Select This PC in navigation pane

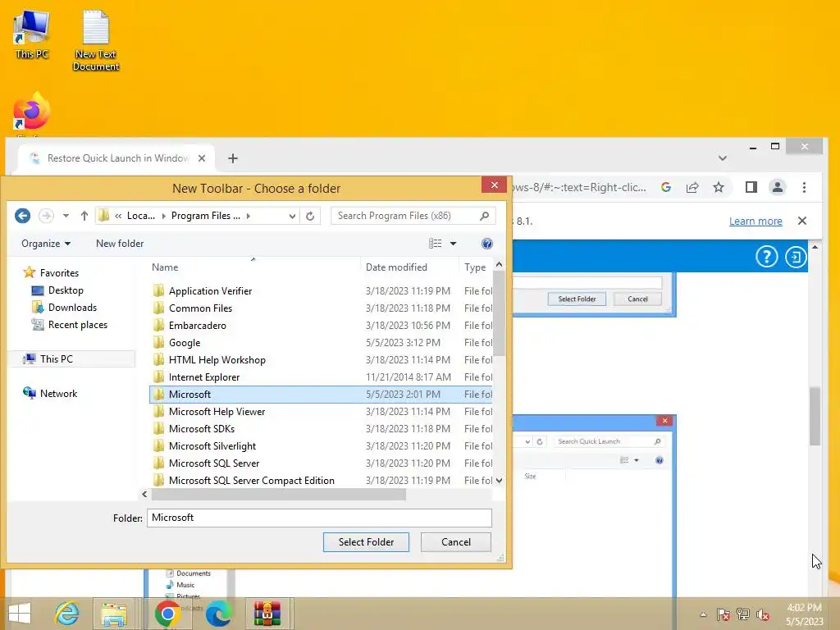tap(72, 359)
